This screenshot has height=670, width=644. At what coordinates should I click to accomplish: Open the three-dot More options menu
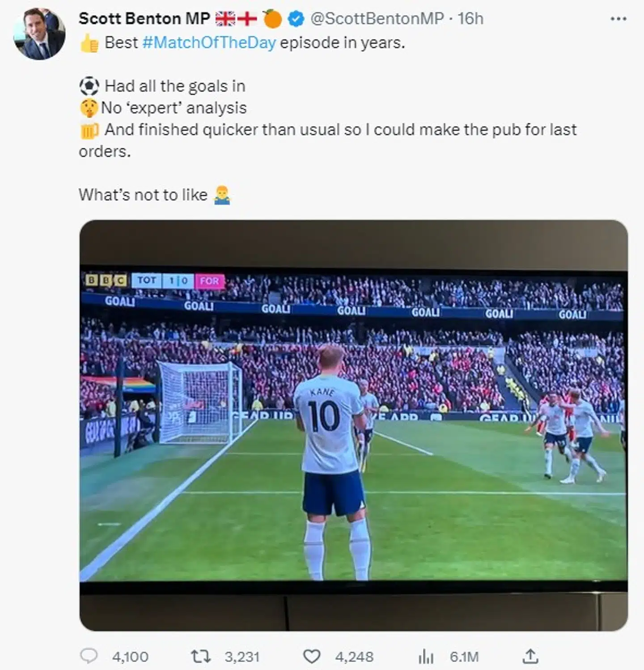click(618, 19)
